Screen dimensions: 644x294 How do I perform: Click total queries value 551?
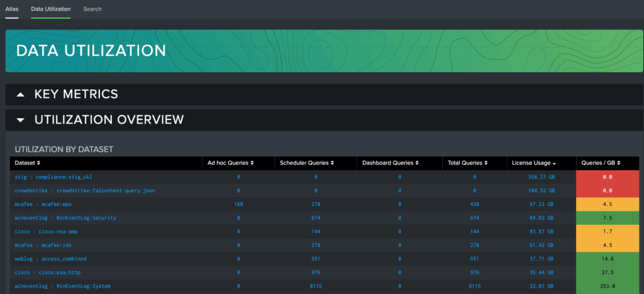[474, 259]
